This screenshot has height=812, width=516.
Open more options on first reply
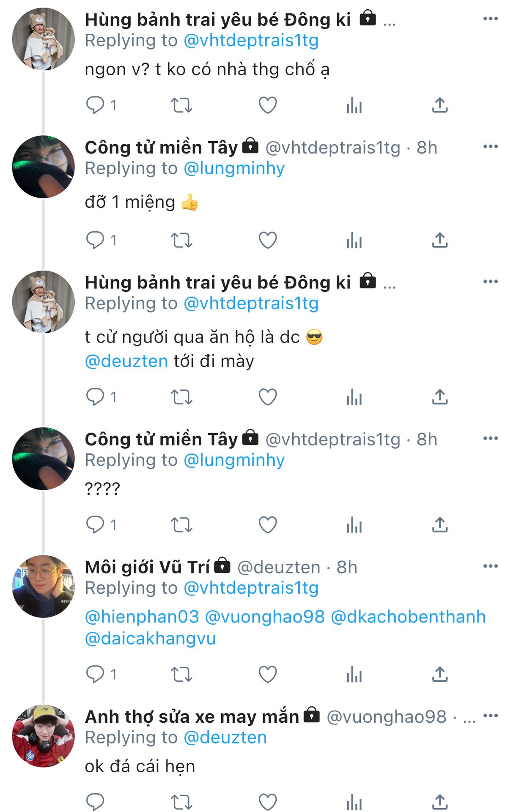click(490, 19)
